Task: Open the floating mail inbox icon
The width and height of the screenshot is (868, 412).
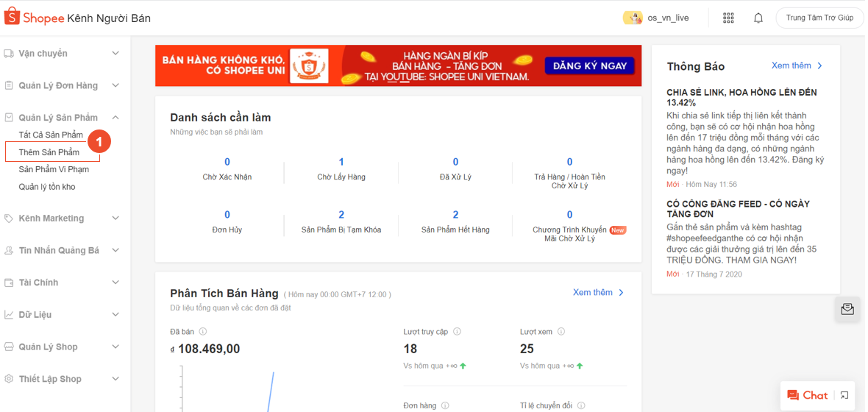Action: [847, 309]
